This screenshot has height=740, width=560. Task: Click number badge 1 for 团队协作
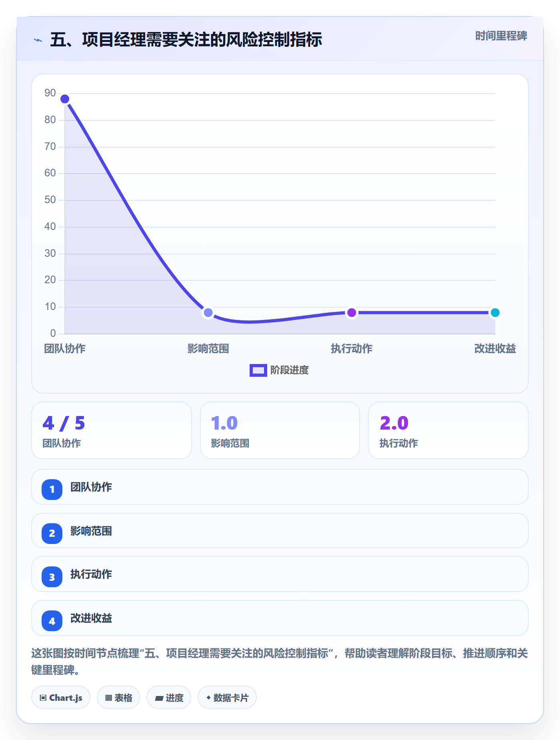pyautogui.click(x=52, y=489)
